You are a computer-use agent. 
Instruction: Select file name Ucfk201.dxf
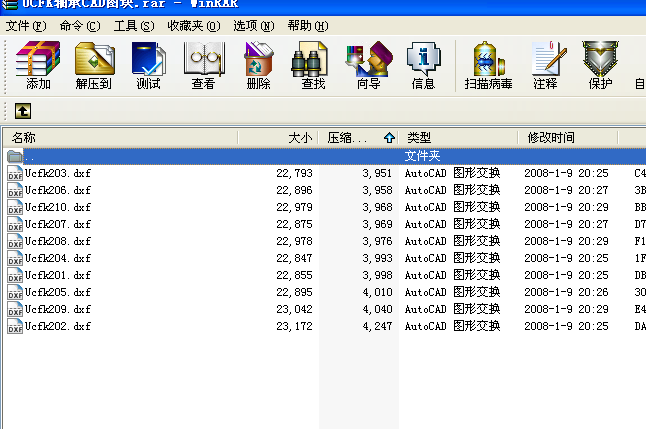pyautogui.click(x=58, y=275)
